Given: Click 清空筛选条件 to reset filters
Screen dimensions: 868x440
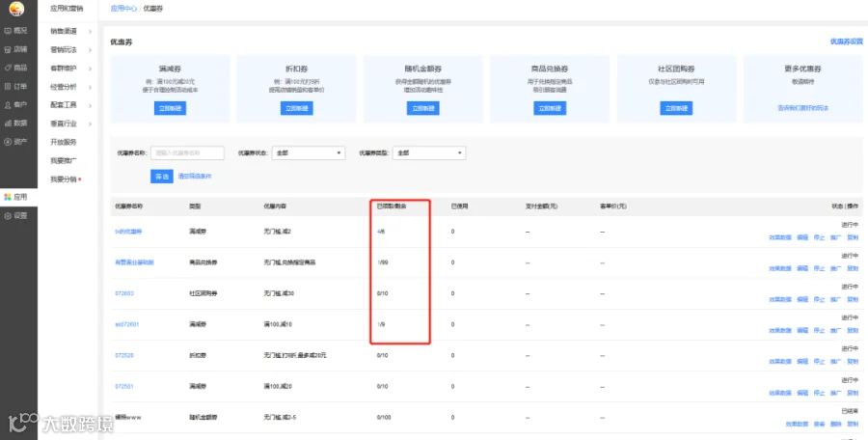Looking at the screenshot, I should (194, 177).
